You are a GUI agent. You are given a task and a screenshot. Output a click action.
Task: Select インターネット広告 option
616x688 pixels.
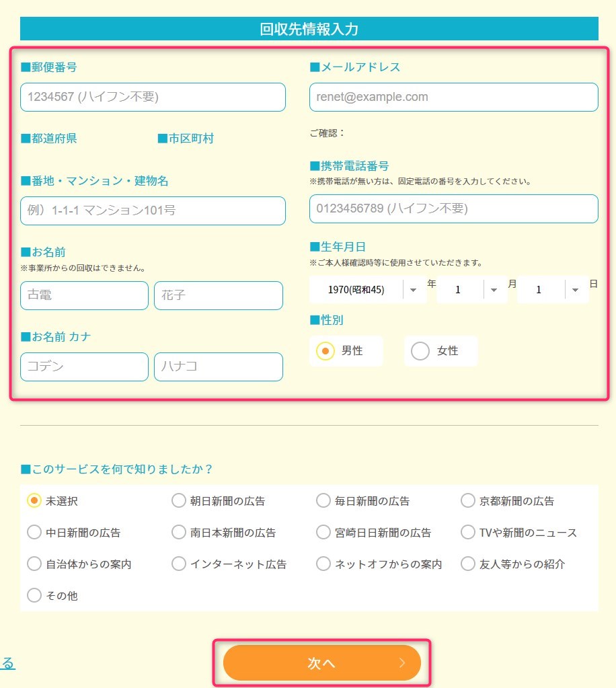click(x=179, y=564)
